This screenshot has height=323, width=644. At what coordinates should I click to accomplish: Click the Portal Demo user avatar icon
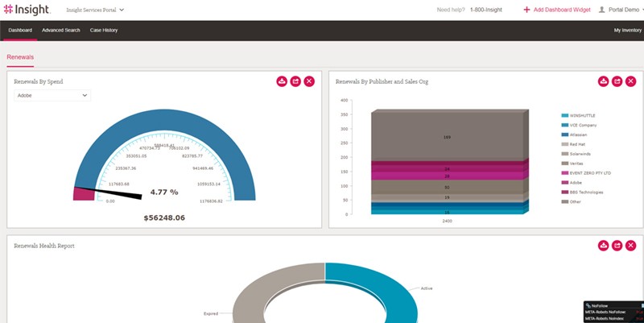pyautogui.click(x=601, y=10)
